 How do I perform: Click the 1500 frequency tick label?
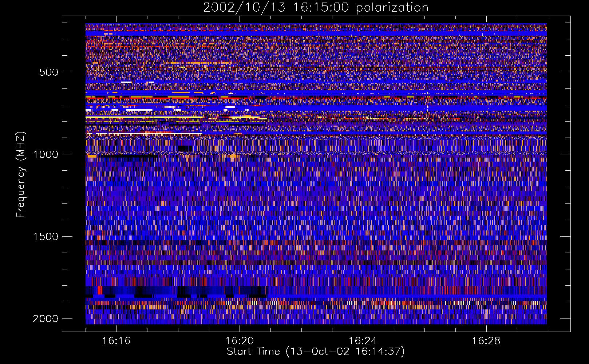[x=46, y=237]
